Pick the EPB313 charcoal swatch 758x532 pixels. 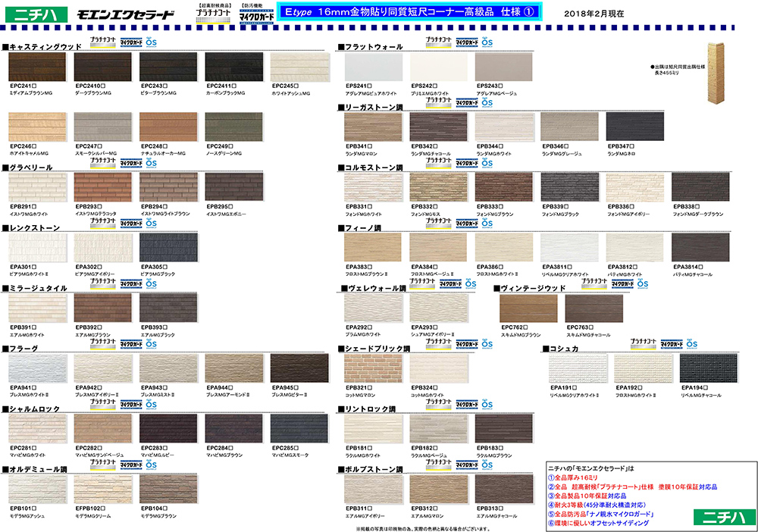[x=504, y=489]
